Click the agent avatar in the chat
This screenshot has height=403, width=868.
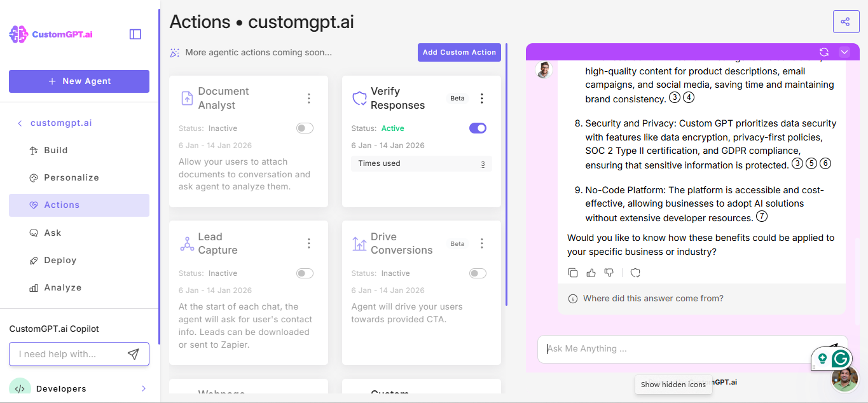tap(544, 70)
